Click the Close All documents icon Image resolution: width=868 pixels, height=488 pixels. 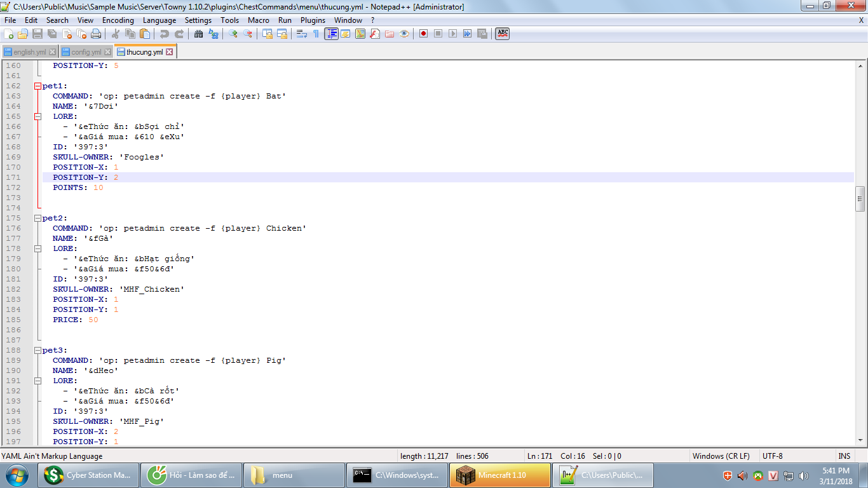click(81, 34)
